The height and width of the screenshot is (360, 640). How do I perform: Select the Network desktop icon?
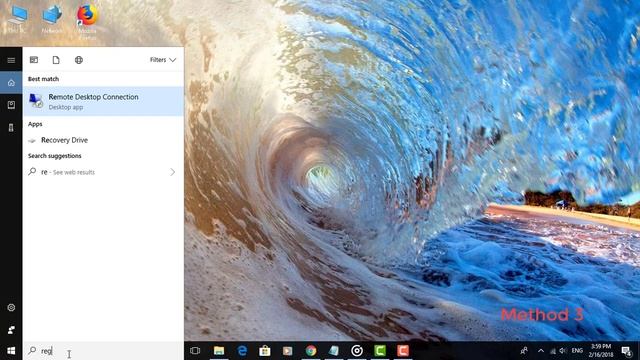[x=52, y=19]
